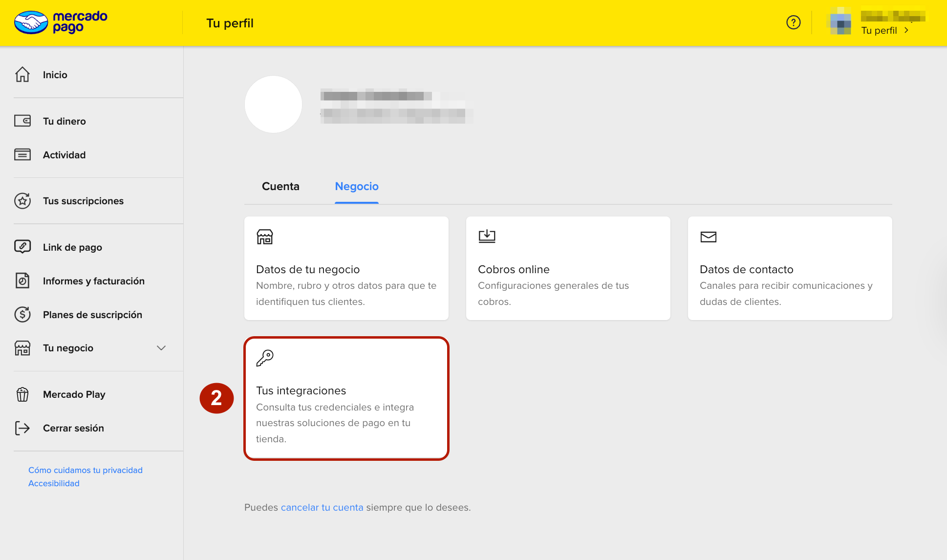Click the Cerrar sesión logout icon
Image resolution: width=947 pixels, height=560 pixels.
22,428
